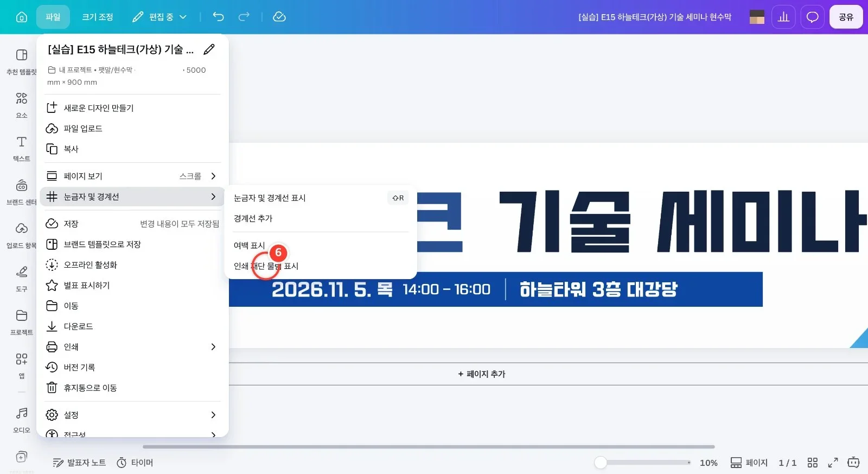Screen dimensions: 868x474
Task: Click the 1 / 1 page indicator
Action: 788,463
